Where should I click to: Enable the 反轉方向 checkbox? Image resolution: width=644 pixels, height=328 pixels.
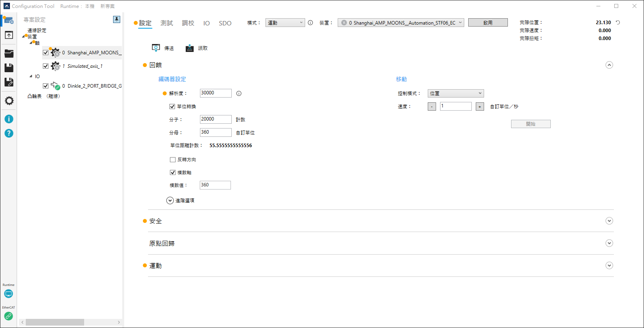[x=173, y=160]
